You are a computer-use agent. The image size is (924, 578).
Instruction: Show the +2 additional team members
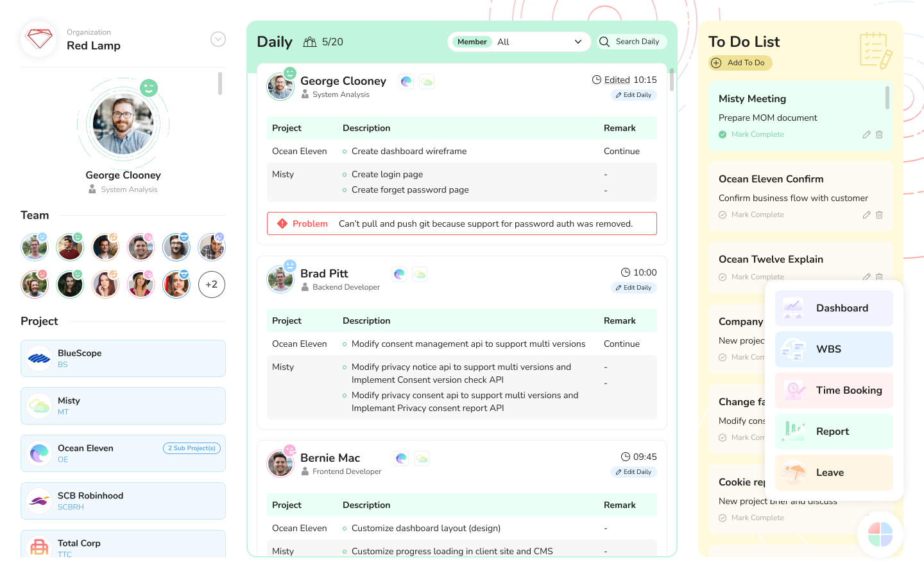(x=212, y=285)
